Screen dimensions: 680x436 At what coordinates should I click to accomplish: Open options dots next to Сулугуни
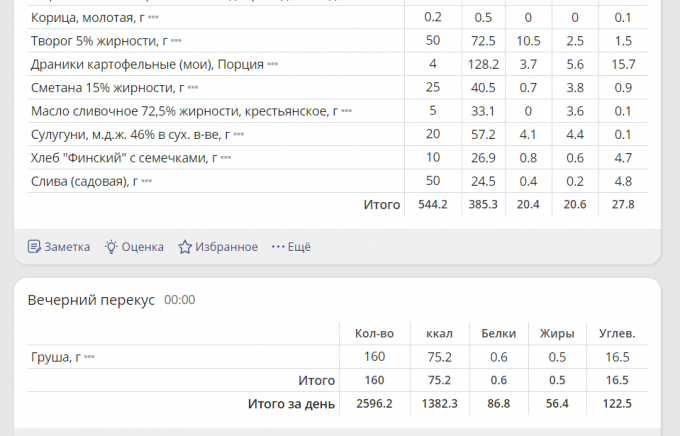(238, 134)
